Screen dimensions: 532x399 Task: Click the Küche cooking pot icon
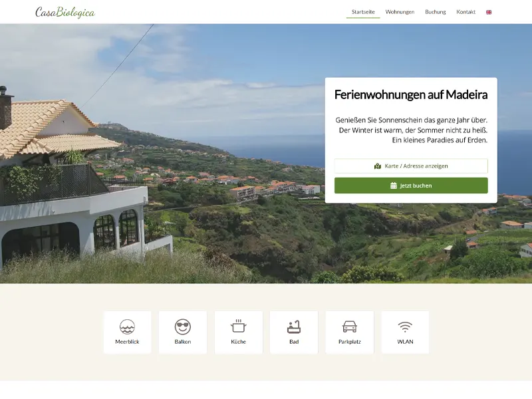pyautogui.click(x=238, y=327)
